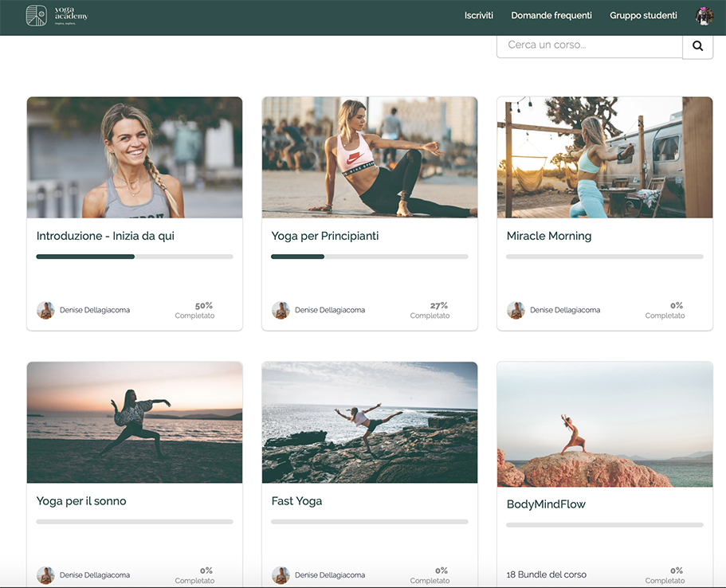
Task: Click the Introduzione course progress bar
Action: 134,257
